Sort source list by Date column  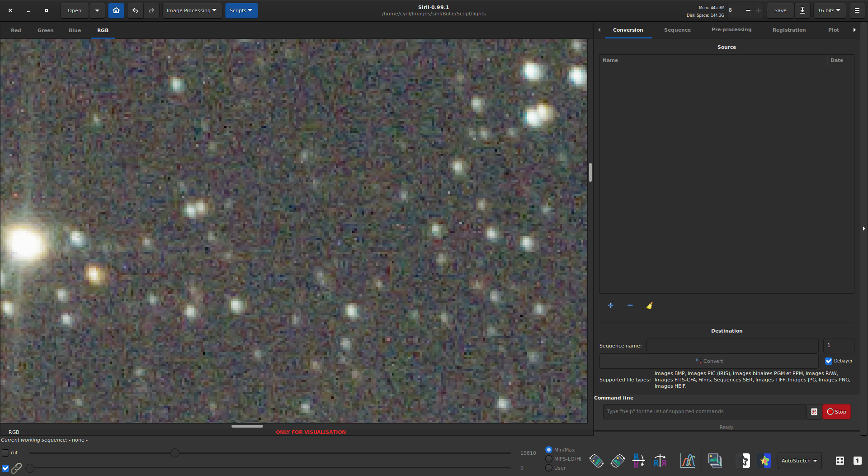(840, 60)
